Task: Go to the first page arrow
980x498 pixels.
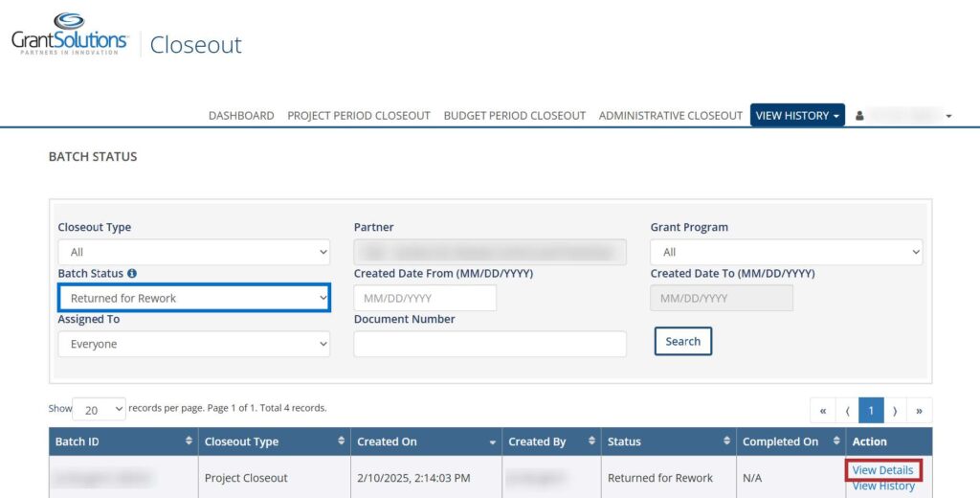Action: pos(823,411)
